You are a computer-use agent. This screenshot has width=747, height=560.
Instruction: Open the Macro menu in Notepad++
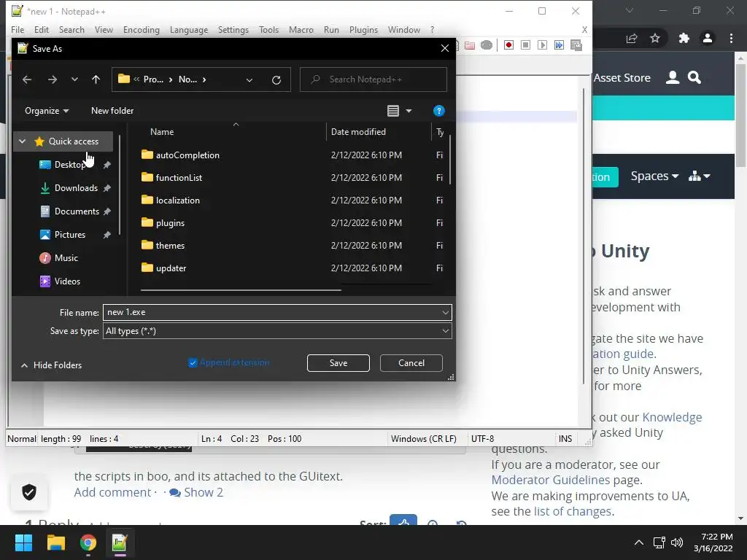(x=301, y=29)
